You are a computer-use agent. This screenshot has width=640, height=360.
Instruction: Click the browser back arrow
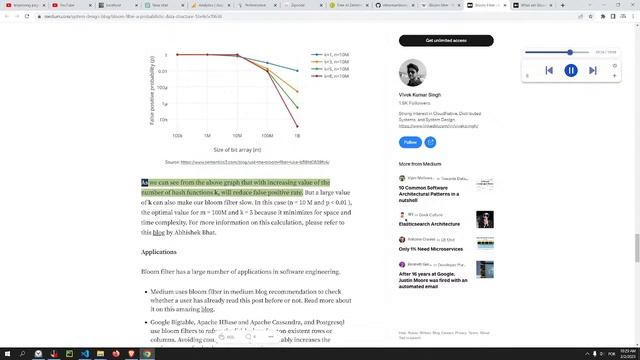[x=7, y=16]
